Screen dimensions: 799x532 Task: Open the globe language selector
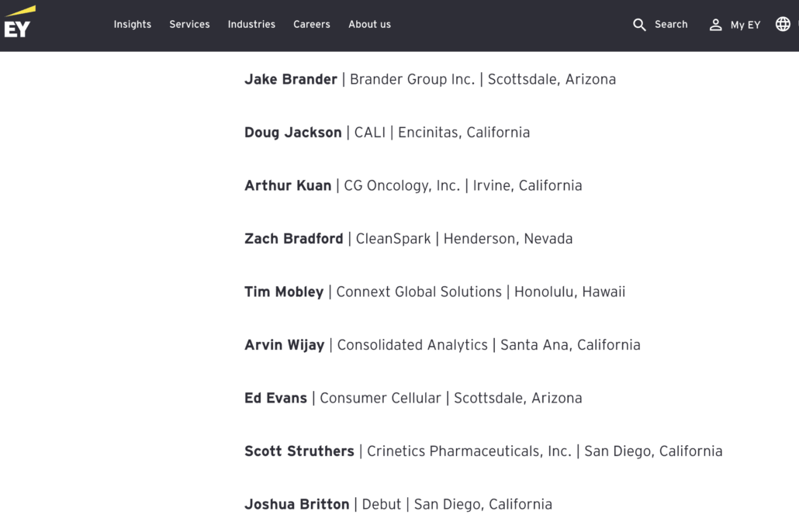click(x=783, y=24)
